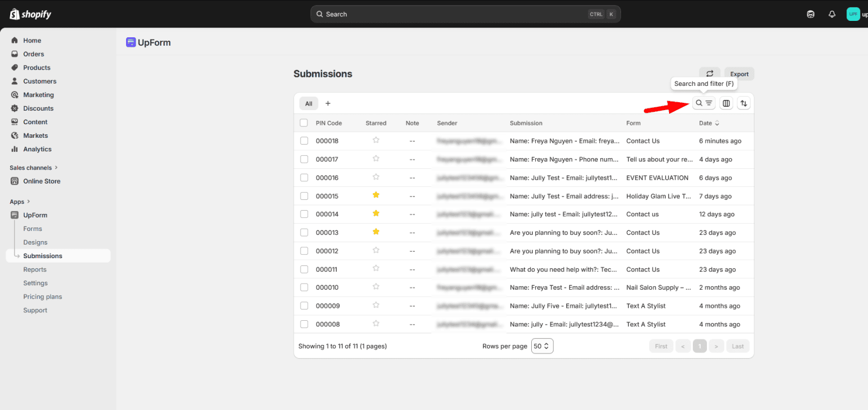Select the checkbox for row 000011
Image resolution: width=868 pixels, height=410 pixels.
304,269
